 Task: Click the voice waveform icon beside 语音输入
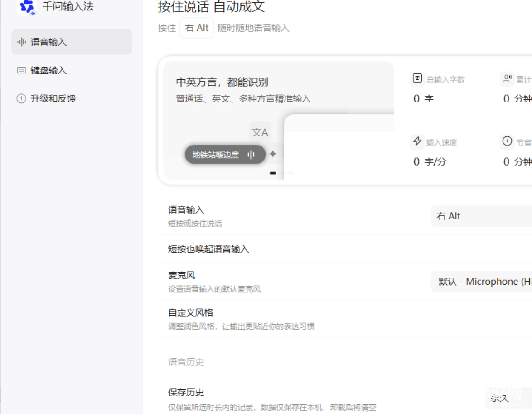pos(22,42)
